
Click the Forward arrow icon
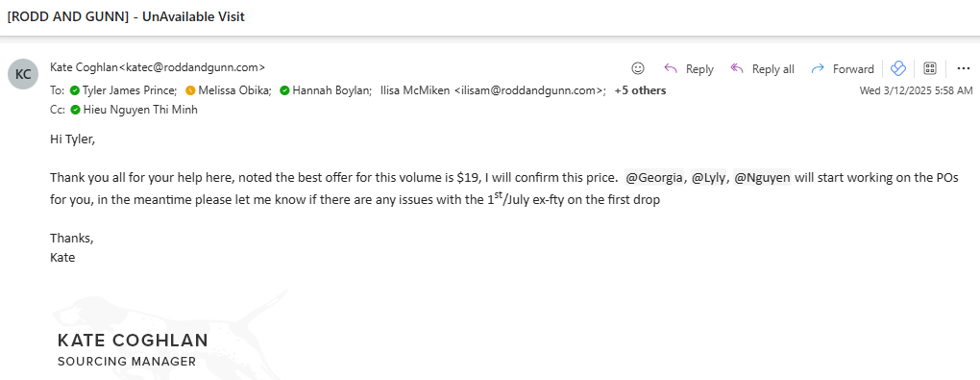click(x=818, y=68)
